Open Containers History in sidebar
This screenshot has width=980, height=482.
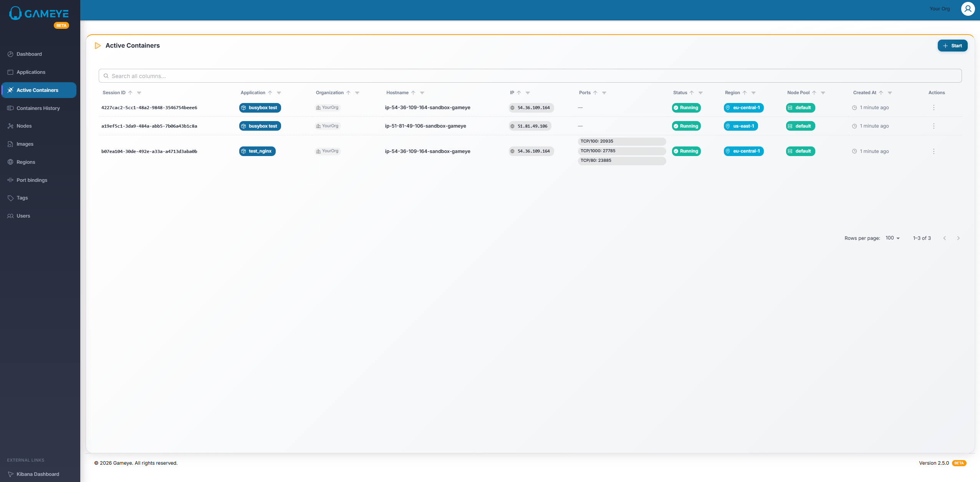pyautogui.click(x=38, y=108)
